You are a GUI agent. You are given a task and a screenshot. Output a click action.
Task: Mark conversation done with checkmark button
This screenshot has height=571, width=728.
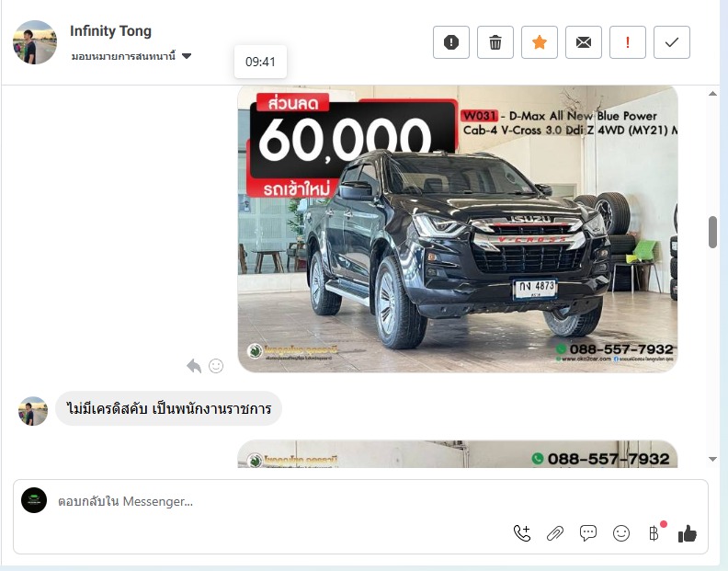671,42
